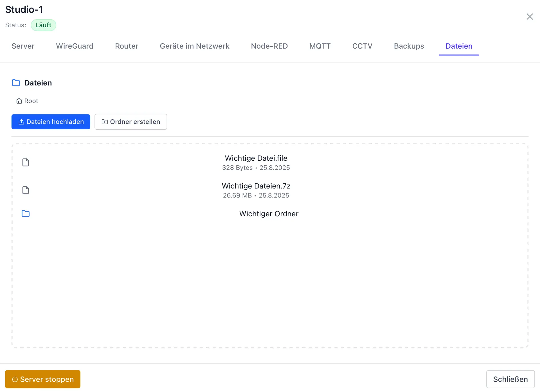Image resolution: width=540 pixels, height=392 pixels.
Task: Click folder icon beside Wichtiger Ordner
Action: 26,214
